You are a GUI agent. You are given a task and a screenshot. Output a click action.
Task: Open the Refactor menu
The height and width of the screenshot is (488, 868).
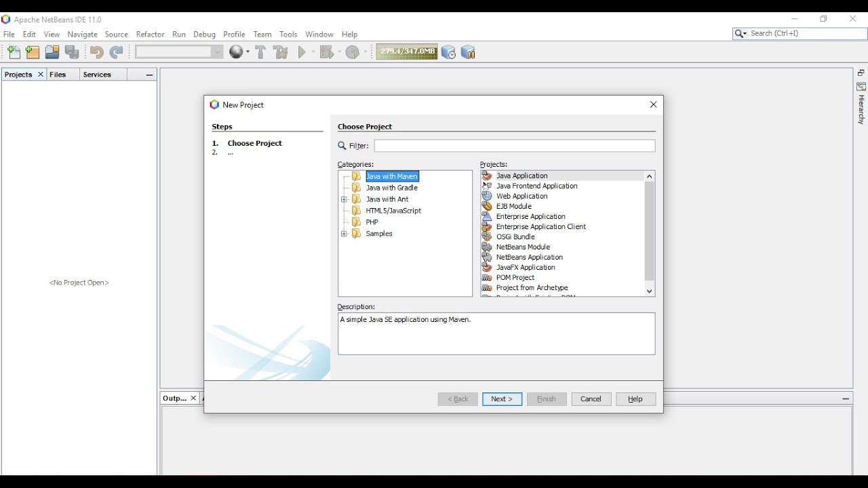point(150,34)
